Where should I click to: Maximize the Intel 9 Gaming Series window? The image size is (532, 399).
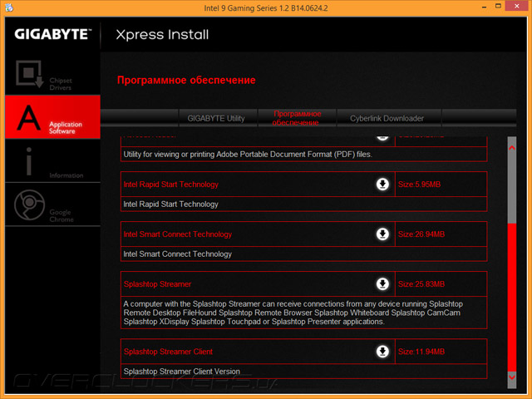pyautogui.click(x=498, y=6)
